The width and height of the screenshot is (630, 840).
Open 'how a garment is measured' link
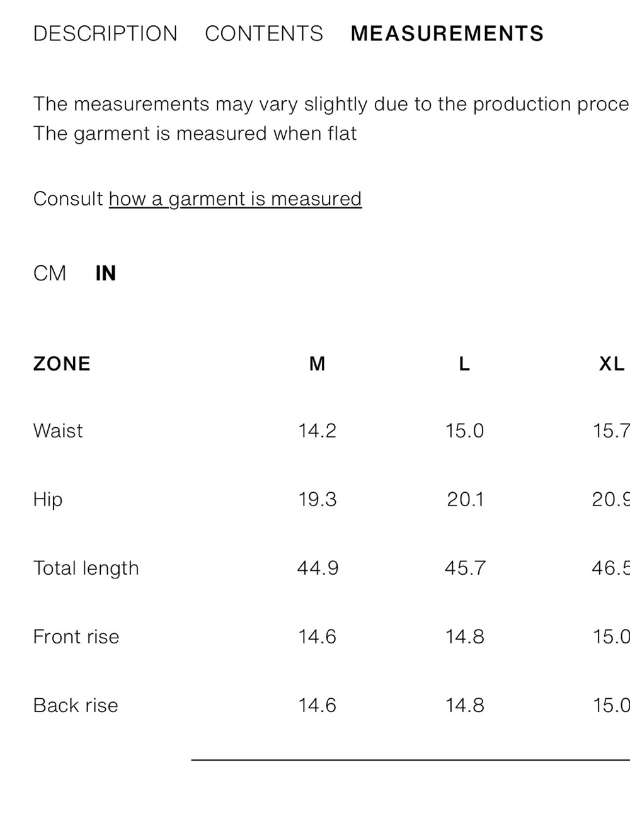coord(235,199)
